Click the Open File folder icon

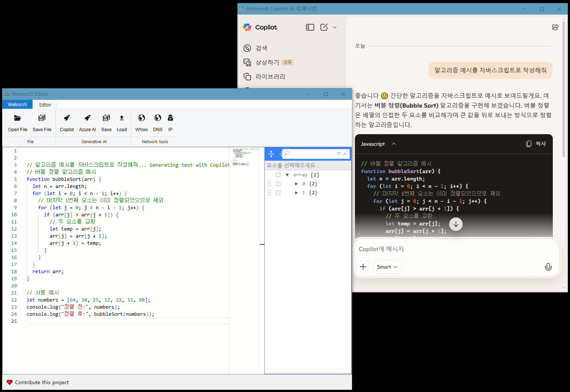[18, 118]
